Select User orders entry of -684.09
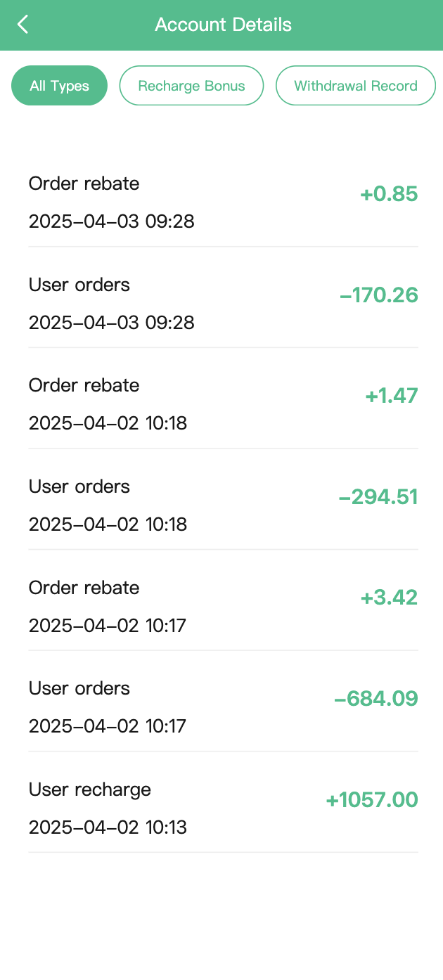The image size is (443, 980). [79, 689]
